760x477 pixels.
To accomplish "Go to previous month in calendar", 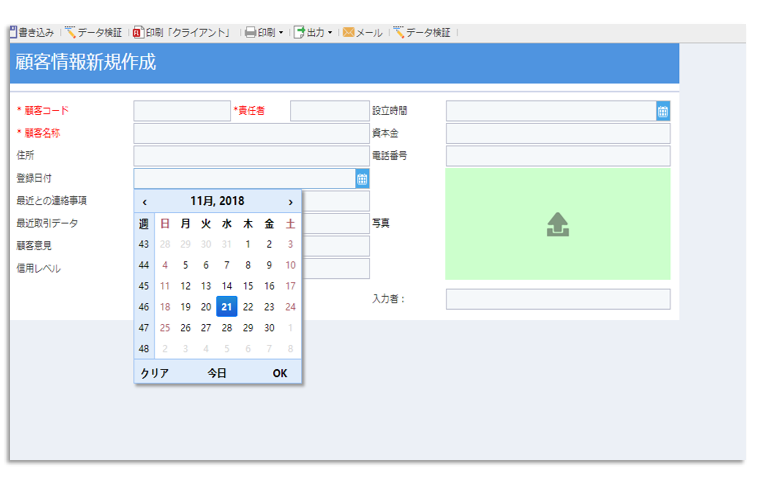I will (144, 202).
